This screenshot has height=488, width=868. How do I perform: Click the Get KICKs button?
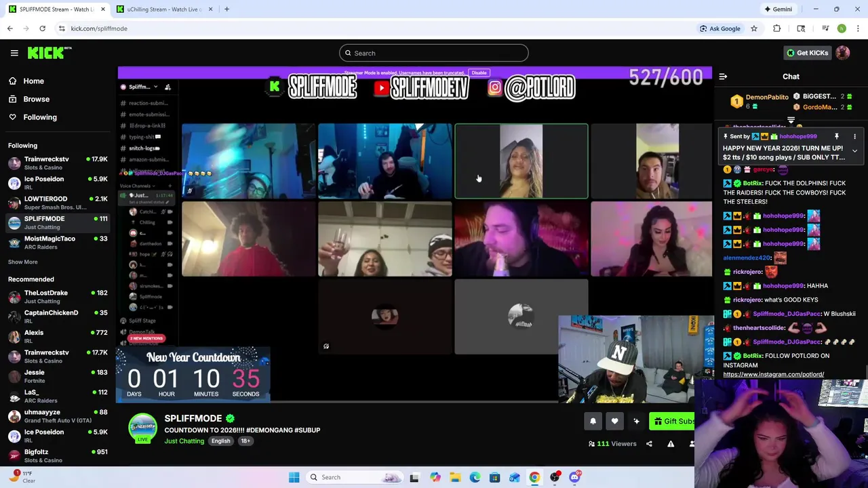(x=807, y=53)
